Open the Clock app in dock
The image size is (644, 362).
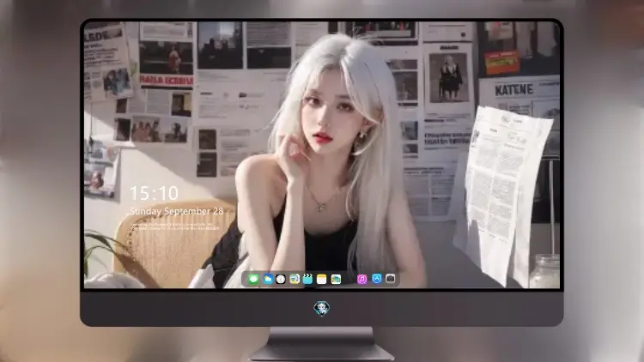[x=281, y=280]
